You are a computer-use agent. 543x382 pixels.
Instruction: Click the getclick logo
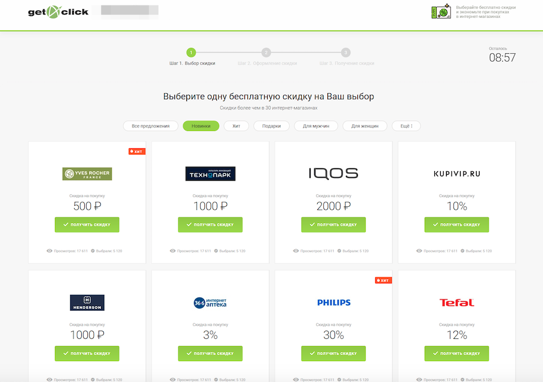(58, 12)
